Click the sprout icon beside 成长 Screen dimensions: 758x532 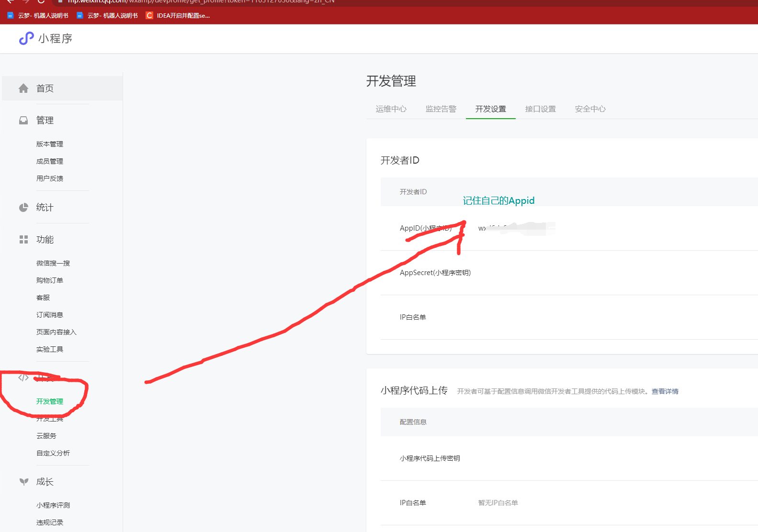tap(23, 482)
